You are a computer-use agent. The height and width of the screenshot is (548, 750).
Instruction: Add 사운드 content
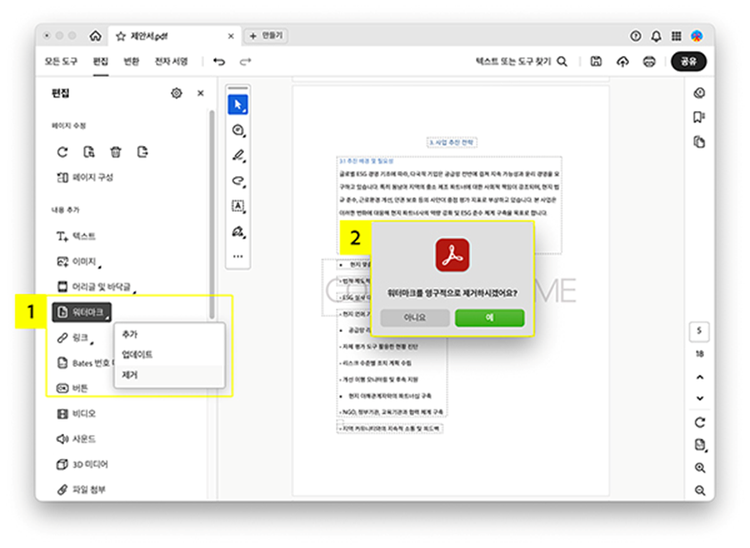[76, 439]
